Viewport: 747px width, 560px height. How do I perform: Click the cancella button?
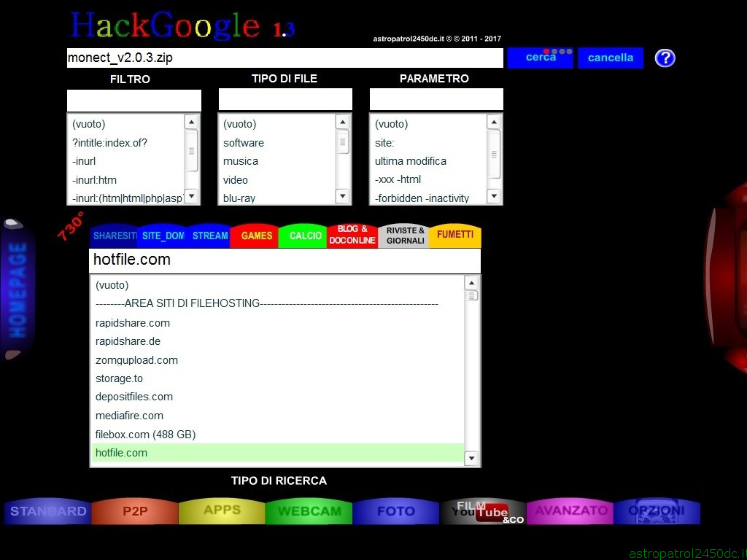[611, 58]
